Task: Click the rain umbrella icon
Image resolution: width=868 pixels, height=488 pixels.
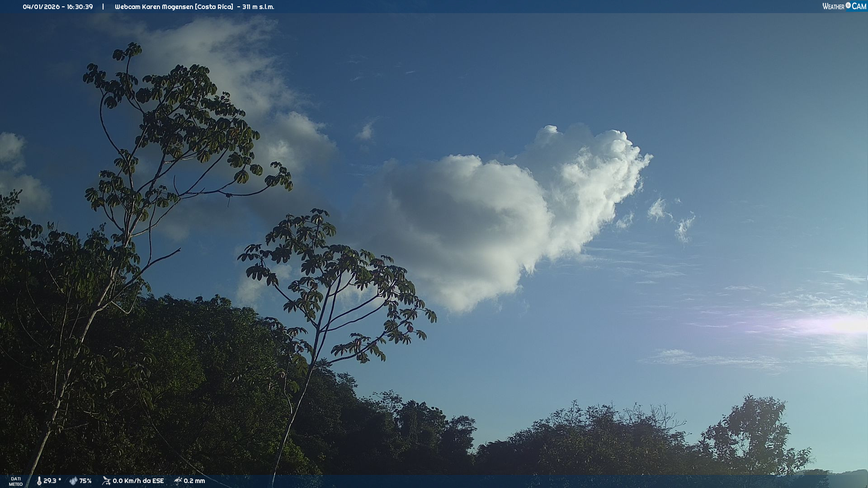Action: pyautogui.click(x=178, y=481)
